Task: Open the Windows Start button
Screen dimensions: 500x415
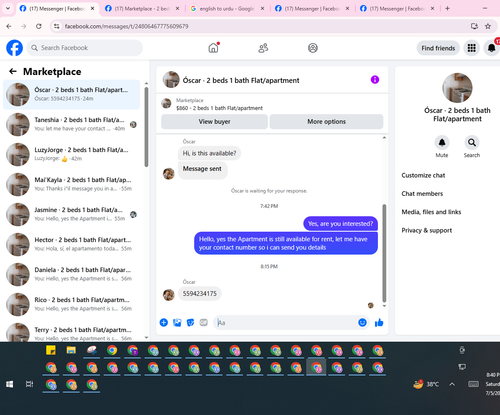Action: [x=10, y=384]
